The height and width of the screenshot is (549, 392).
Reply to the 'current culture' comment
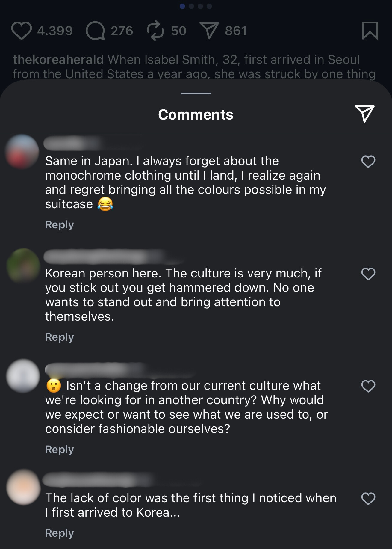[59, 450]
